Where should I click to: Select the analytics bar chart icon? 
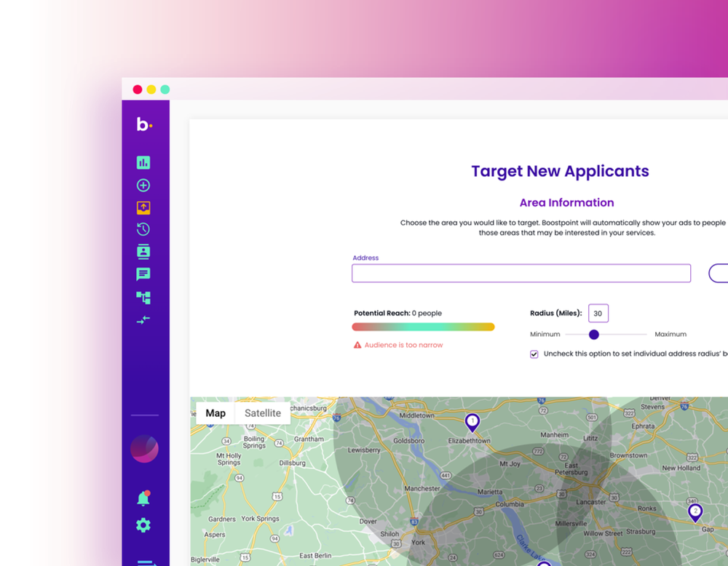143,162
